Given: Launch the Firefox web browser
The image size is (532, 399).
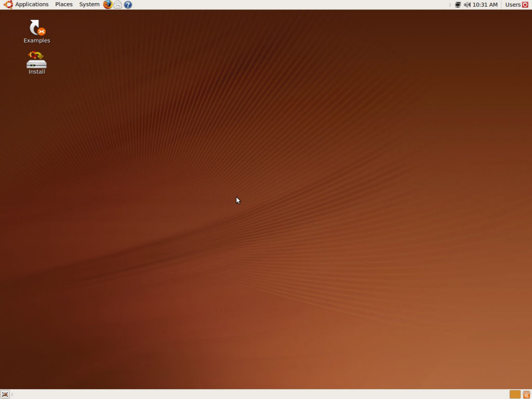Looking at the screenshot, I should pyautogui.click(x=108, y=5).
